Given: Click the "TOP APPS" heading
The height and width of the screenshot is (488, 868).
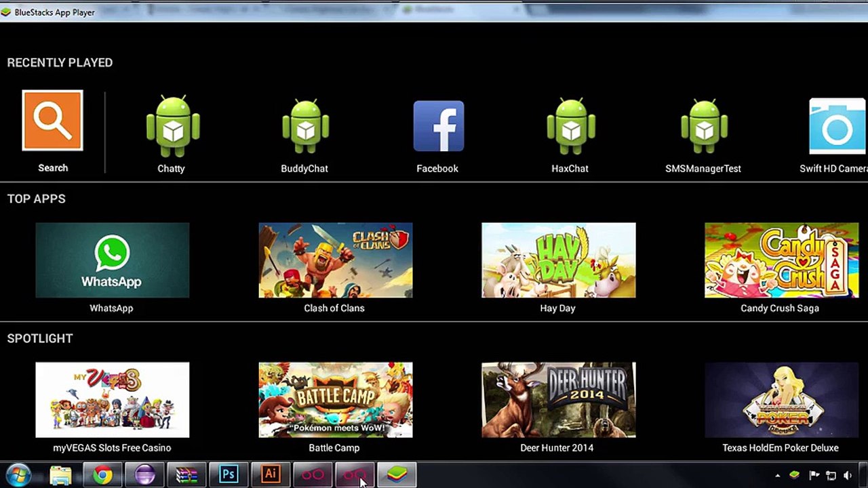Looking at the screenshot, I should pos(36,199).
